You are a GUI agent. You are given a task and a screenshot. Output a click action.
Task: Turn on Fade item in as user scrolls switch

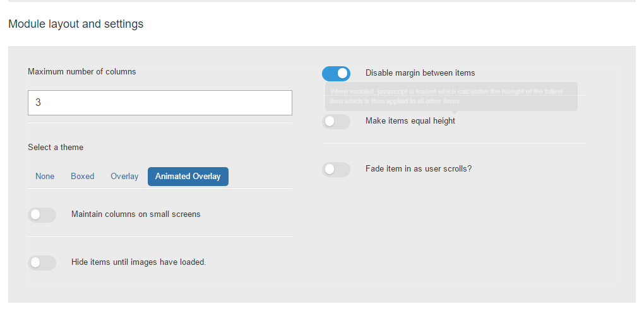coord(336,170)
